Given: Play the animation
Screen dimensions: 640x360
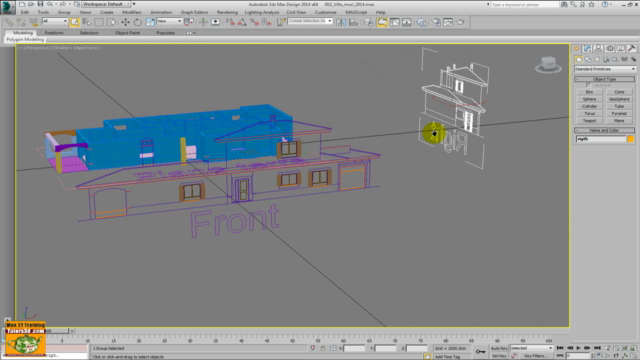Looking at the screenshot, I should [578, 348].
